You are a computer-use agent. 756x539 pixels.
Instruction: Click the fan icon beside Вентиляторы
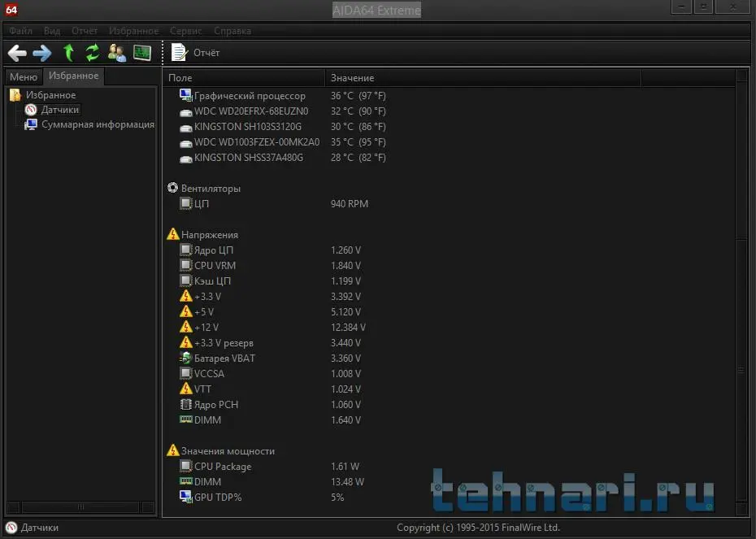172,188
